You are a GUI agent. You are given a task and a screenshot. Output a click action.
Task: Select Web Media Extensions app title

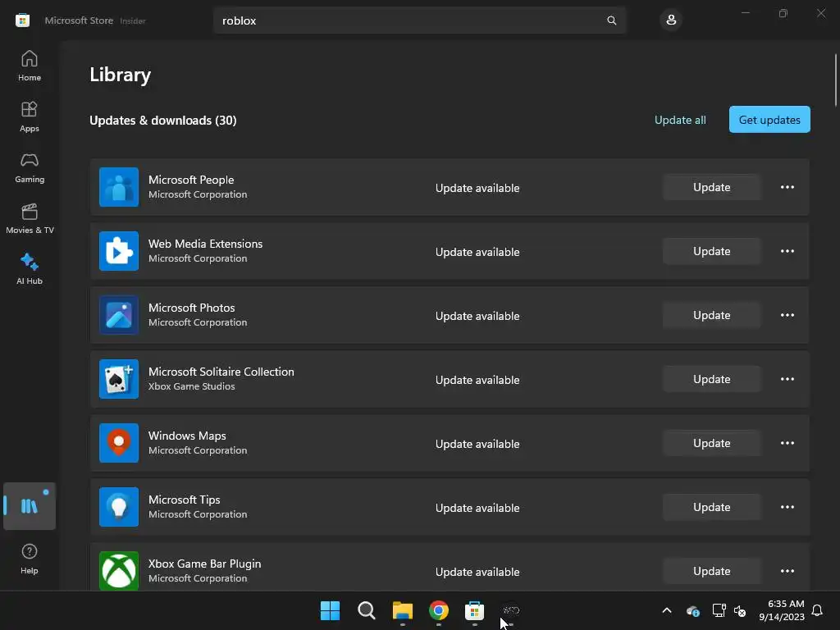coord(205,244)
